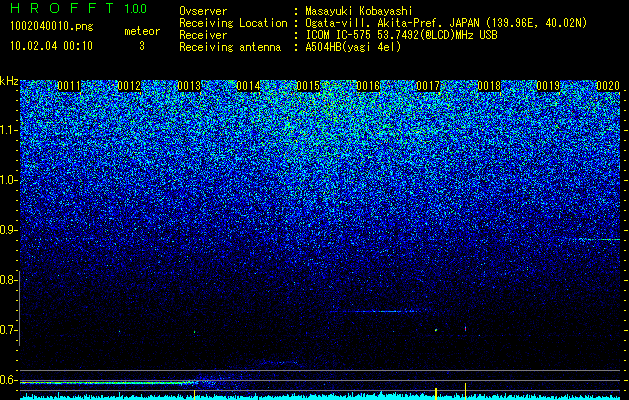Click time marker 0012
629x400 pixels.
click(129, 86)
